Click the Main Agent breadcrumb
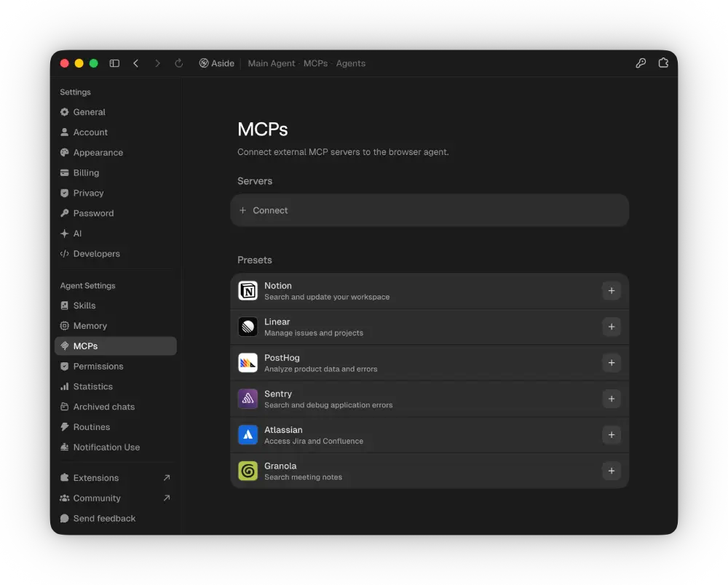The height and width of the screenshot is (585, 728). point(271,63)
